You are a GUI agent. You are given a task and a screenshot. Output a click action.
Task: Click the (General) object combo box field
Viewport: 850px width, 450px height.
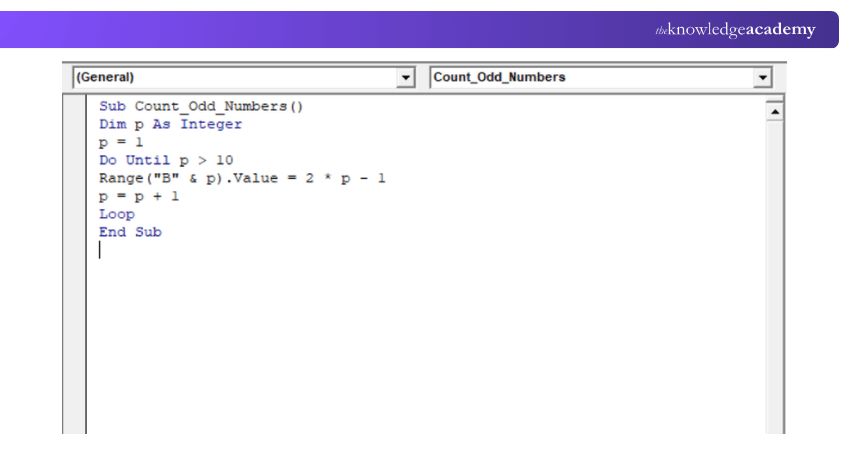pyautogui.click(x=244, y=78)
